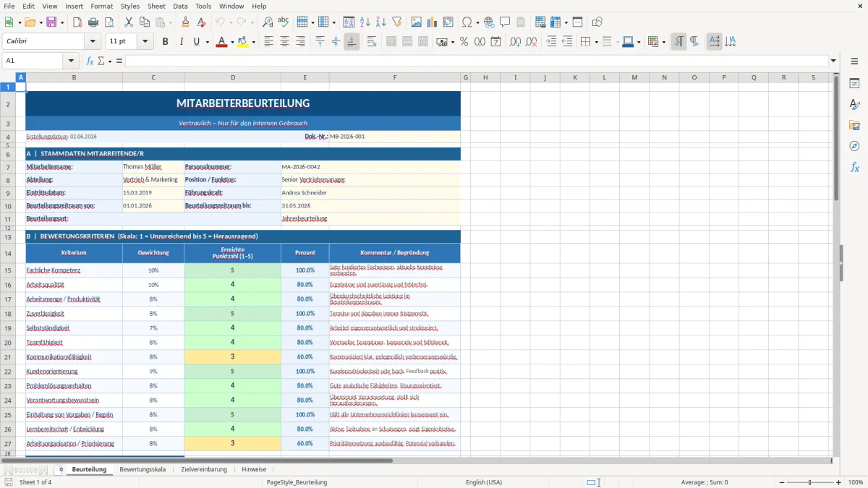Viewport: 868px width, 488px height.
Task: Sort descending Z to A
Action: (x=380, y=22)
